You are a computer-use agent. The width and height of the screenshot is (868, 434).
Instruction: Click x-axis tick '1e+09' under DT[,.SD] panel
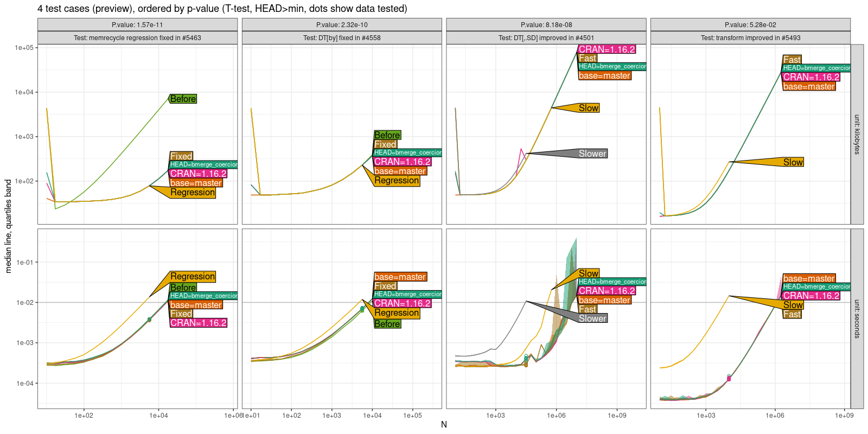point(617,416)
